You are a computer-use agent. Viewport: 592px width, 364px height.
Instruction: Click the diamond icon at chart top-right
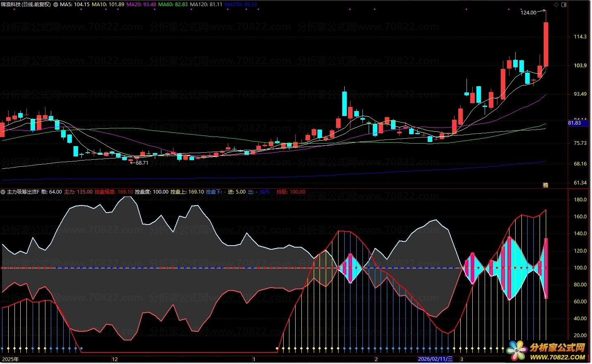click(556, 5)
